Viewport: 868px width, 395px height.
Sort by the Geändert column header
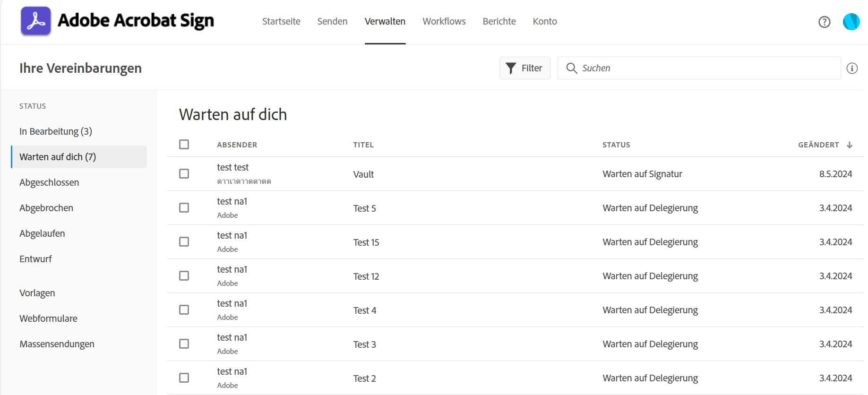(818, 145)
